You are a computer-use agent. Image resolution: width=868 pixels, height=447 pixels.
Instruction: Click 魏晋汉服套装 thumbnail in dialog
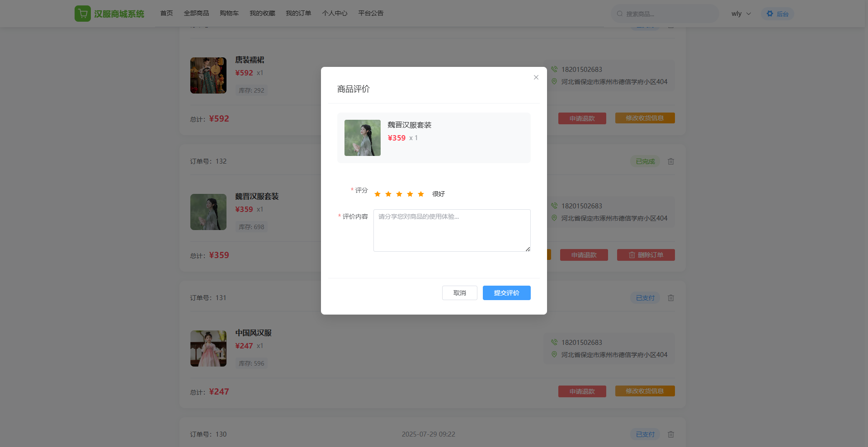click(x=363, y=138)
